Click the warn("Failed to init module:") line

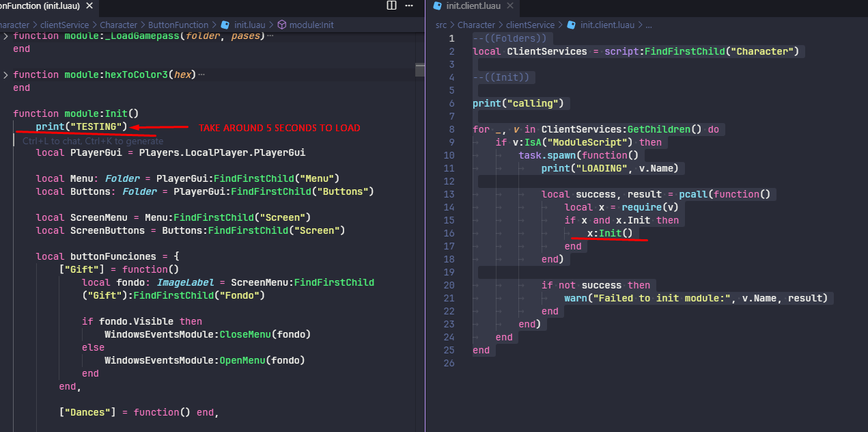coord(696,298)
